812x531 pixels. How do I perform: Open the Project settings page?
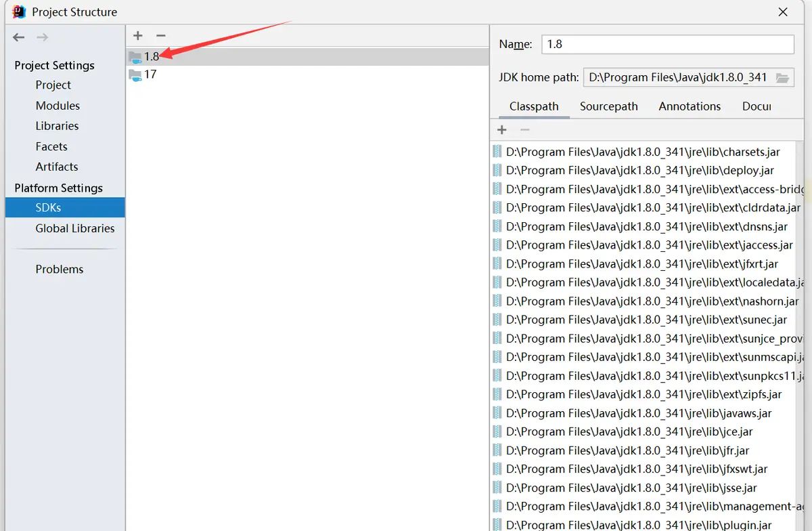coord(53,85)
